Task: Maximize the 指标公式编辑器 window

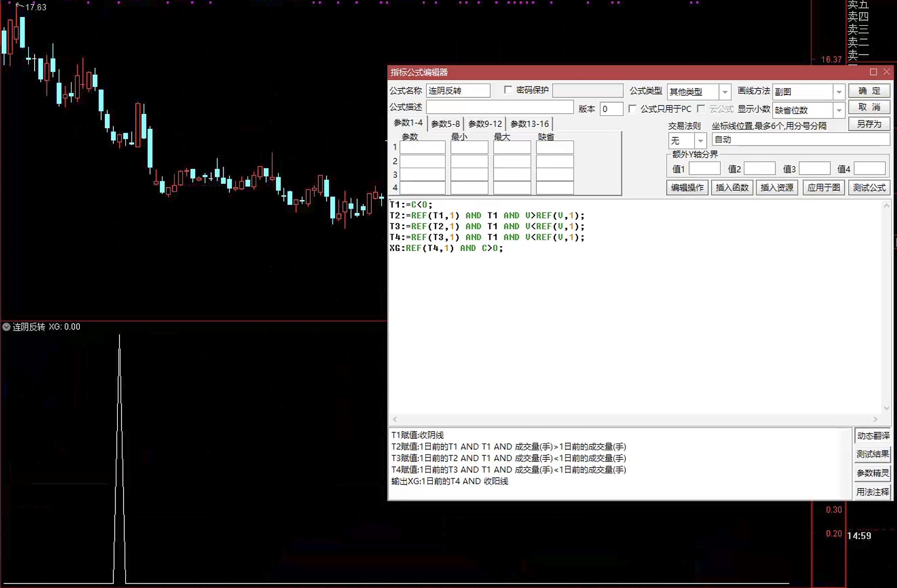Action: 873,72
